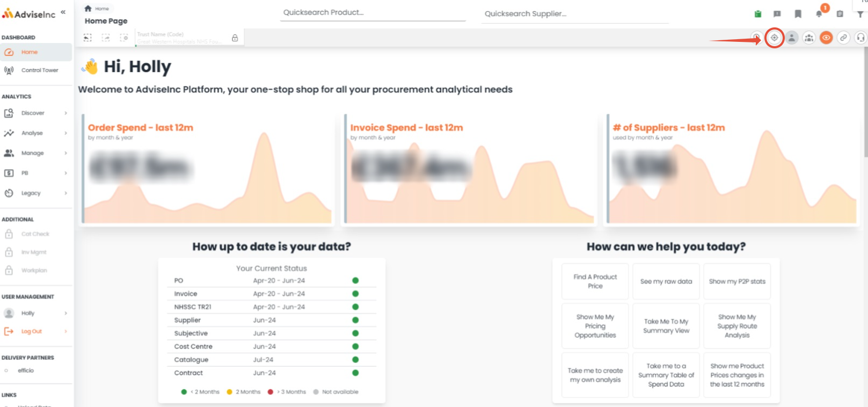Click the locked Inv Mgmt item
868x407 pixels.
pyautogui.click(x=36, y=252)
